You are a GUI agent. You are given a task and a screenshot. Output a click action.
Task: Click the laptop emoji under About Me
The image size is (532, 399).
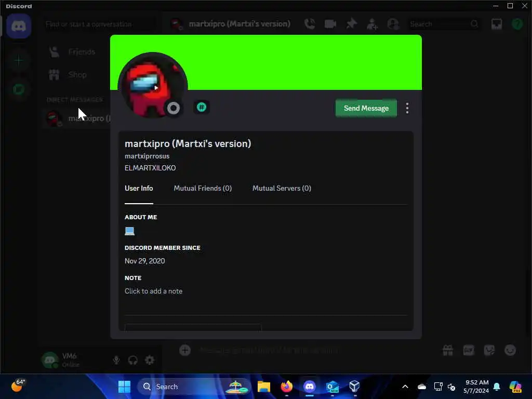[x=129, y=231]
